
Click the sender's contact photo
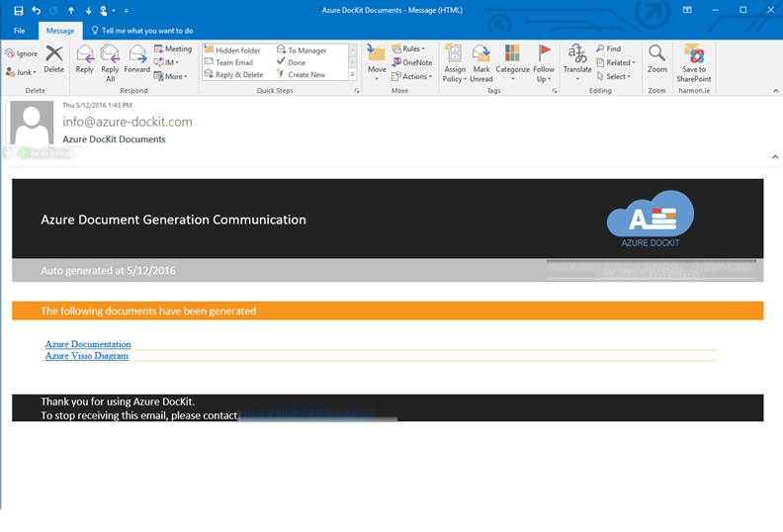(x=32, y=123)
